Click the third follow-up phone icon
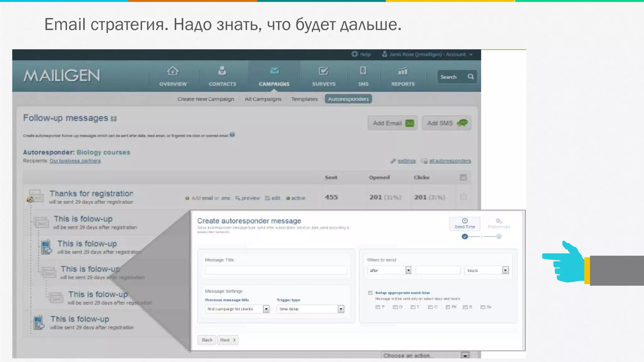Image resolution: width=644 pixels, height=362 pixels. (47, 247)
